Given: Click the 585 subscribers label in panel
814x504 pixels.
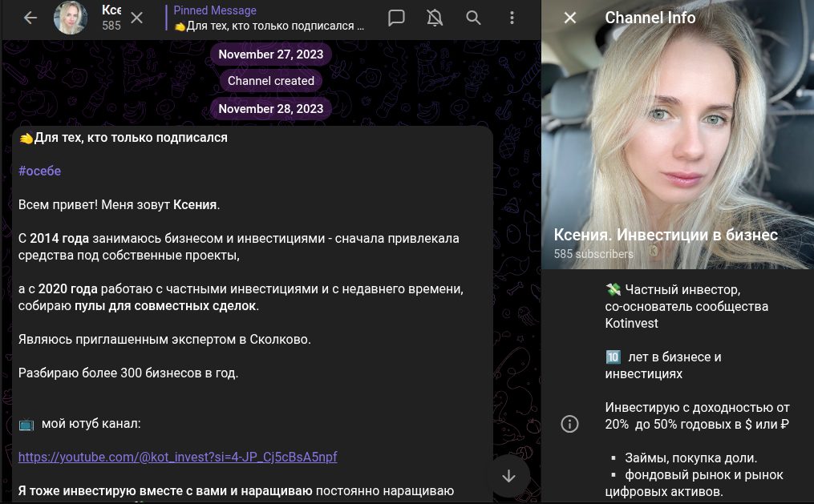Looking at the screenshot, I should pos(593,254).
